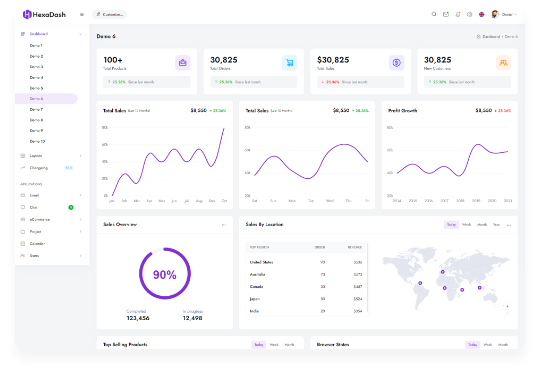
Task: Click the United States row in region table
Action: click(306, 262)
